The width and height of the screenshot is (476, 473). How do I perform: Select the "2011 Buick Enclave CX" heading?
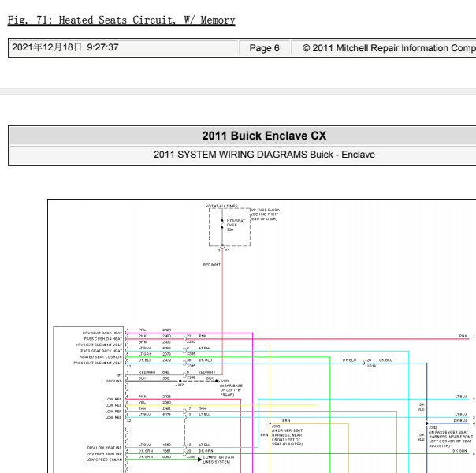264,136
